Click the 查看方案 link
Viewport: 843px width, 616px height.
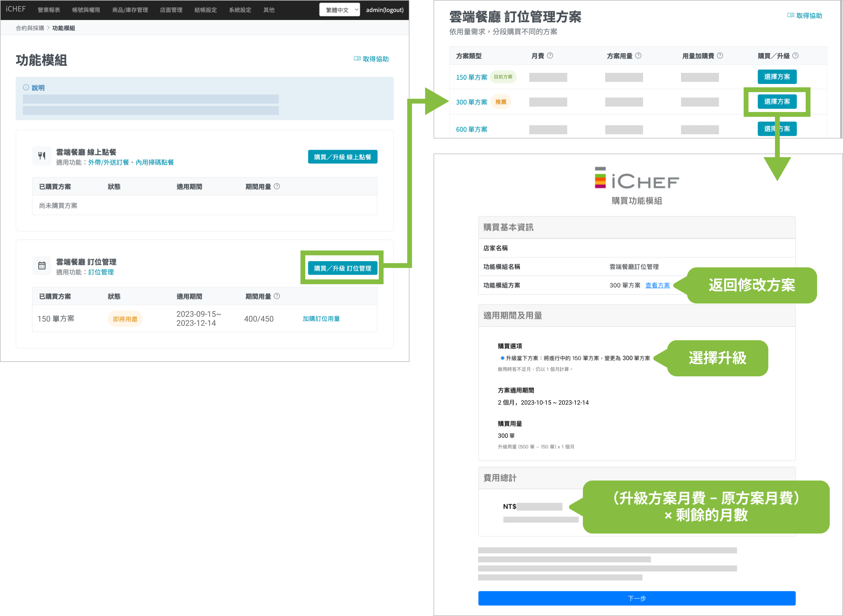(x=657, y=285)
